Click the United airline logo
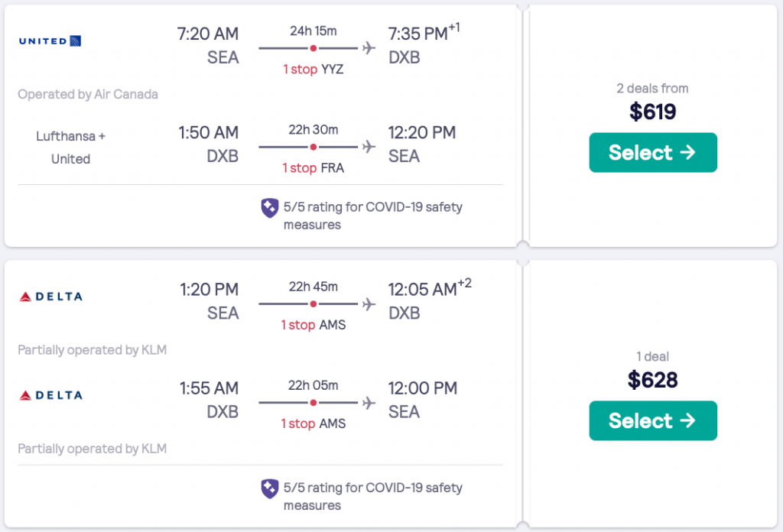 tap(50, 41)
